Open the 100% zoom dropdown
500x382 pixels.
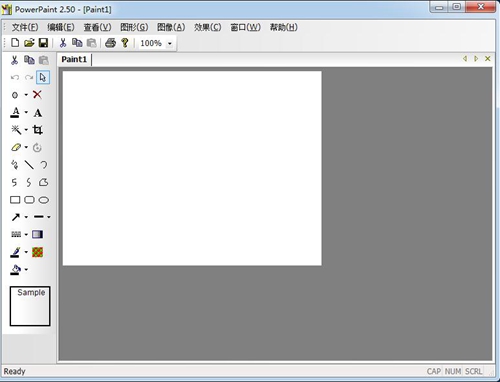(170, 43)
